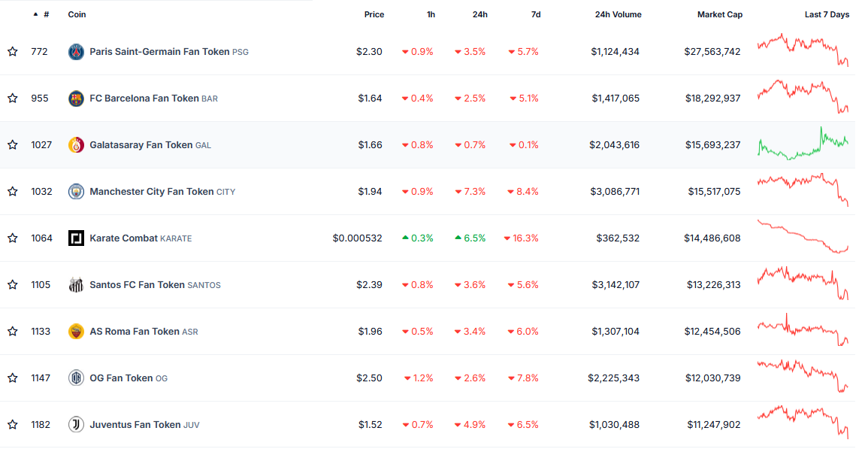
Task: Click the Karate Combat black square logo
Action: [76, 238]
